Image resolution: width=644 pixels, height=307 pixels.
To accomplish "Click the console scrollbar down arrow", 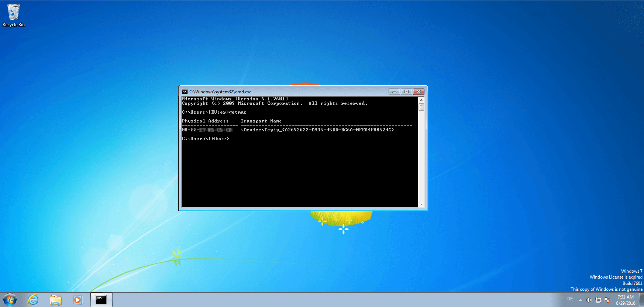I will click(x=421, y=204).
